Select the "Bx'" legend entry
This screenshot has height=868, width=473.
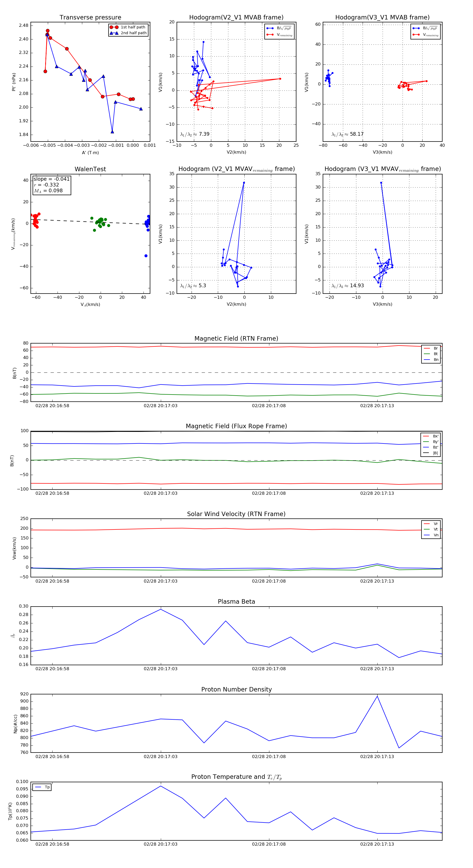431,436
